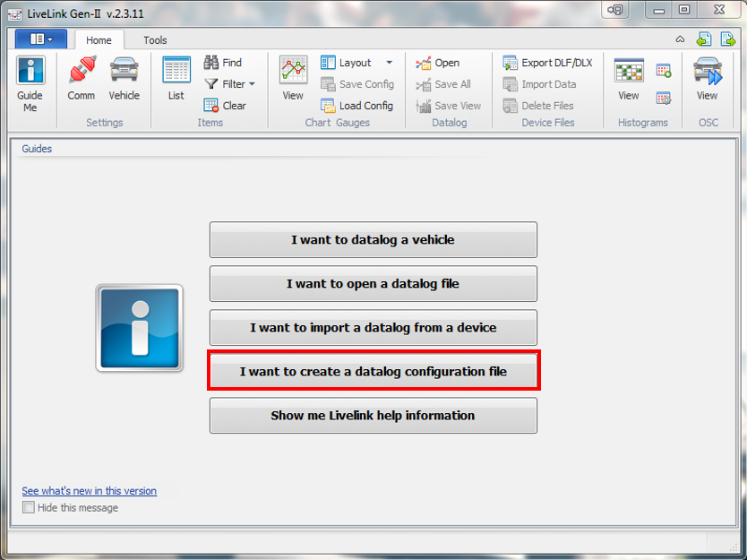Open See what's new in this version
Image resolution: width=747 pixels, height=560 pixels.
(89, 491)
